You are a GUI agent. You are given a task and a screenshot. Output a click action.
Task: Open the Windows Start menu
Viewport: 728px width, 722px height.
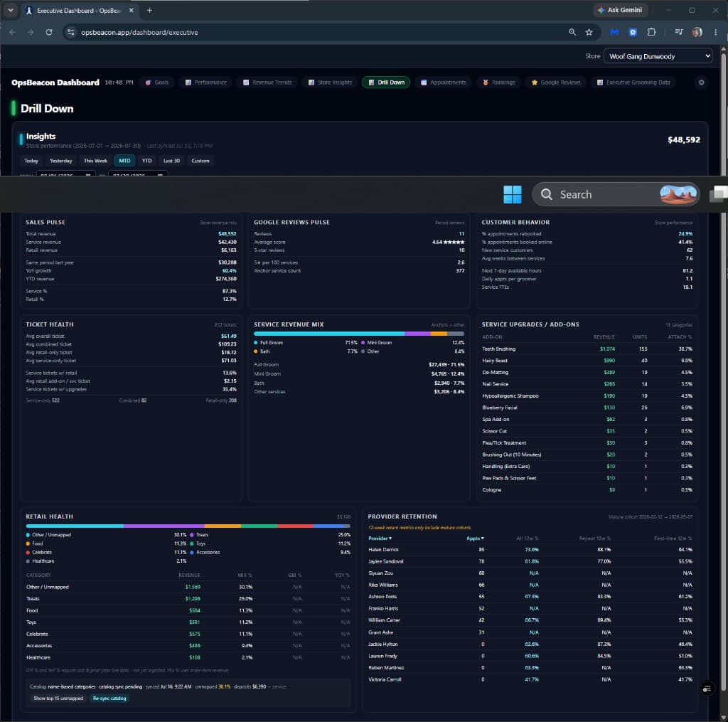[513, 194]
